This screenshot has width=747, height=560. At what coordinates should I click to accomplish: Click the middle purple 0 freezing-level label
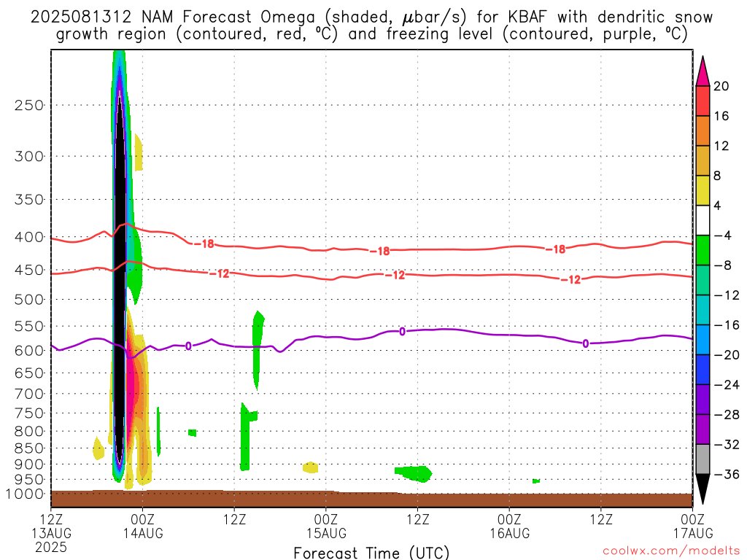[403, 332]
